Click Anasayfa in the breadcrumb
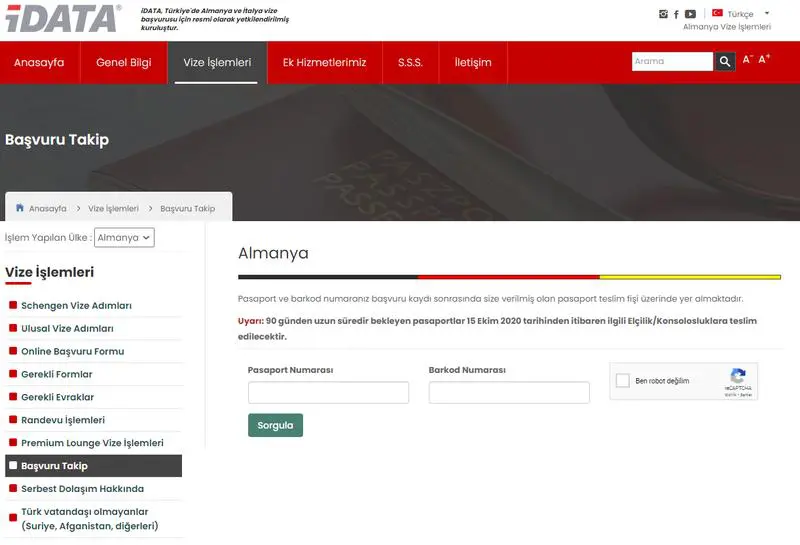The height and width of the screenshot is (545, 800). (x=47, y=208)
